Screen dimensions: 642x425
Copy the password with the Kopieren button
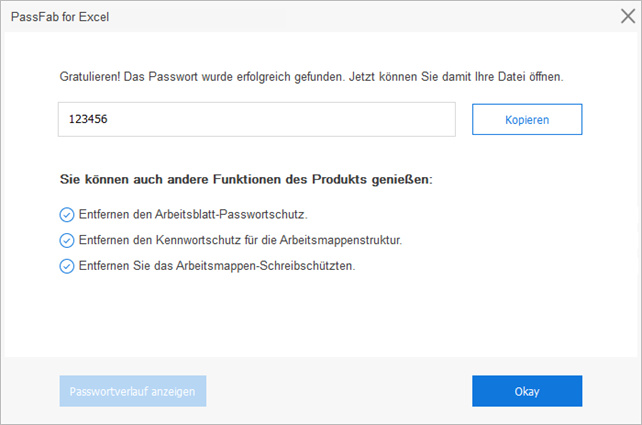(527, 119)
